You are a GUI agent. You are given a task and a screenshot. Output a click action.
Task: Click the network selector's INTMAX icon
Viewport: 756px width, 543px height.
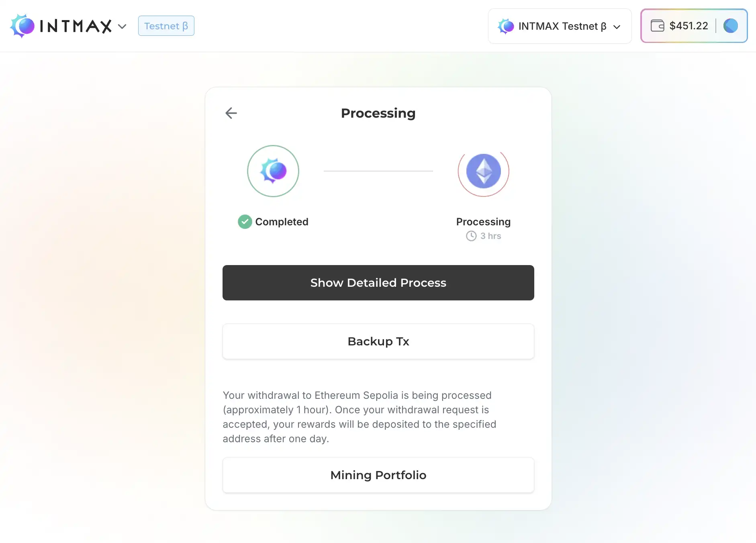point(506,27)
